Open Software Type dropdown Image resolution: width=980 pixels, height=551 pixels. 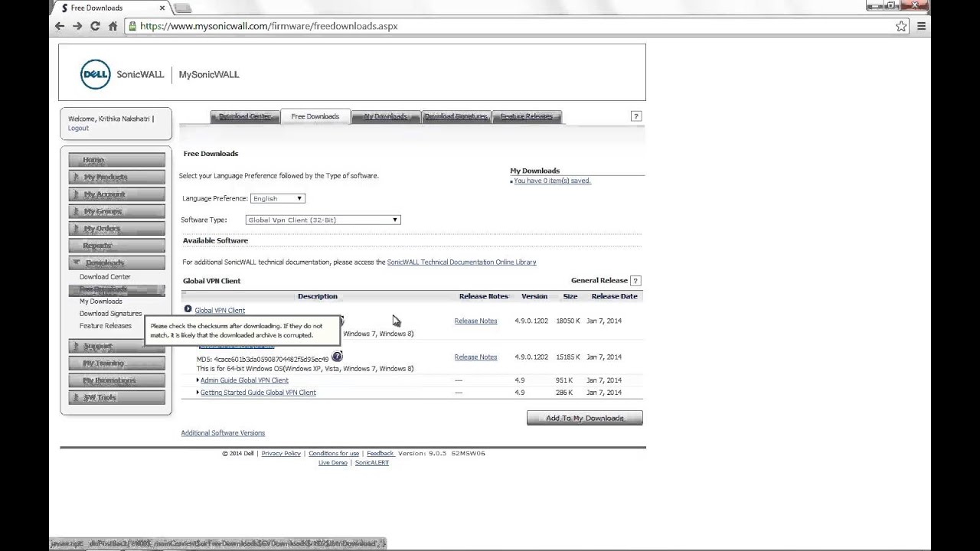(323, 220)
